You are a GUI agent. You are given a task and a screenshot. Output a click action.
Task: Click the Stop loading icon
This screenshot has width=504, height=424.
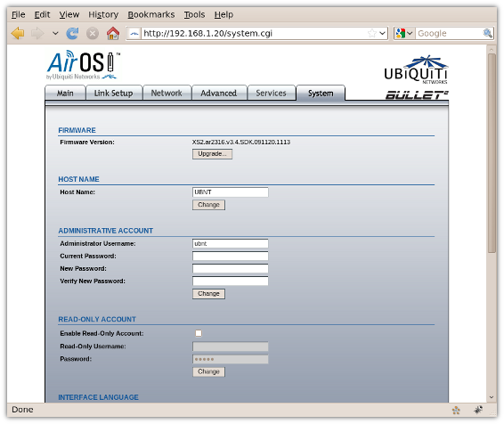[93, 33]
